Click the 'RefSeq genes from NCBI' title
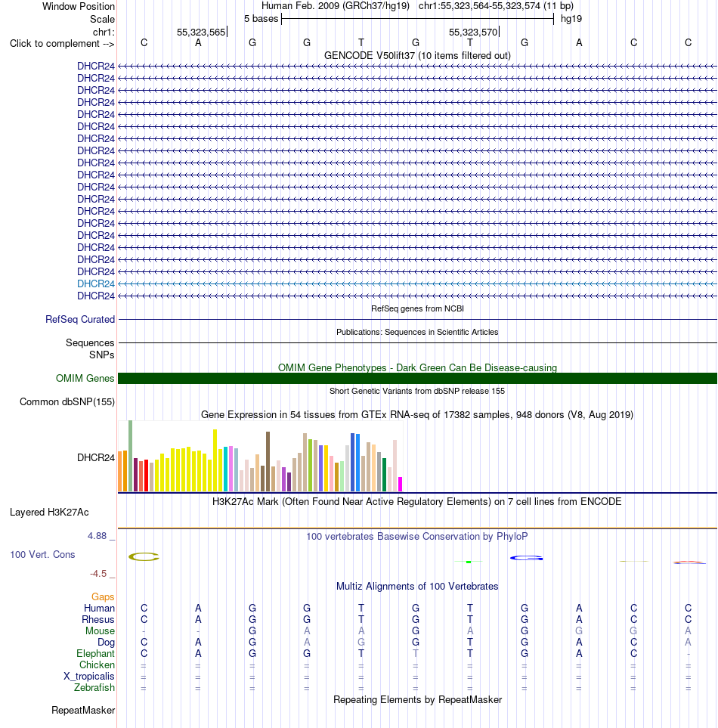Viewport: 718px width, 728px height. click(417, 308)
